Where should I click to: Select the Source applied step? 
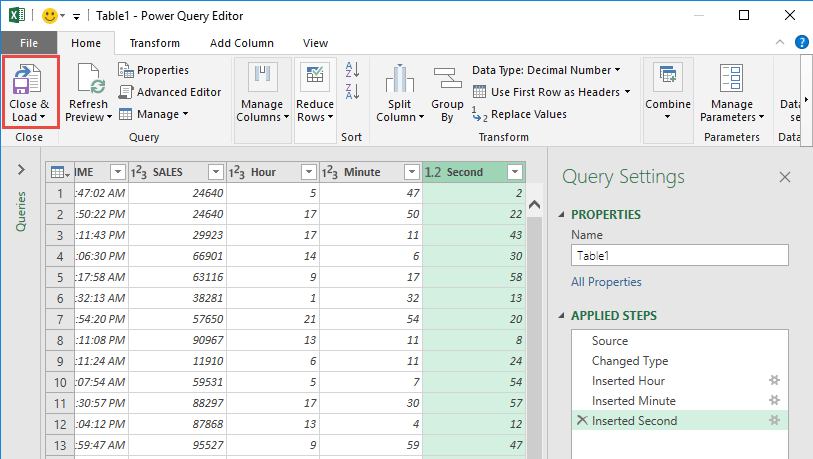tap(680, 341)
